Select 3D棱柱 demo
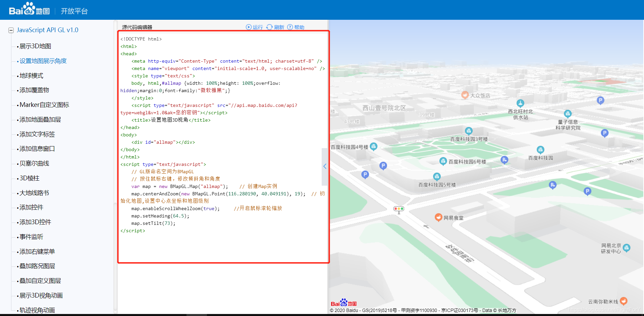The height and width of the screenshot is (316, 644). [x=30, y=178]
